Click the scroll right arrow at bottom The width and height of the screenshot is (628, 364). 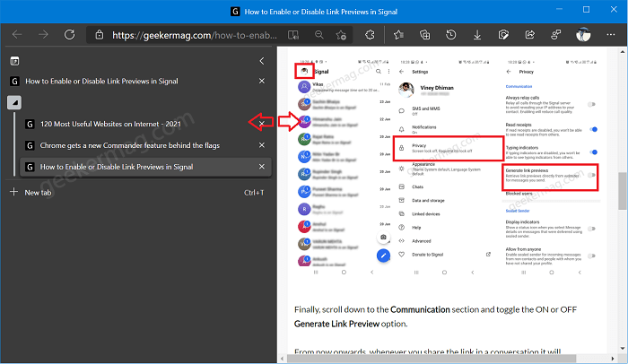tap(613, 359)
